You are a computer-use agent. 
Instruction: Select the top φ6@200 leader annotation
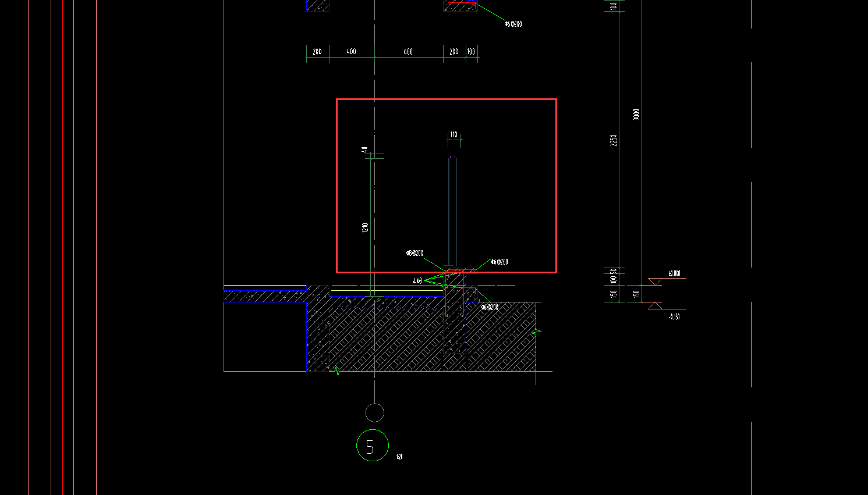(513, 24)
